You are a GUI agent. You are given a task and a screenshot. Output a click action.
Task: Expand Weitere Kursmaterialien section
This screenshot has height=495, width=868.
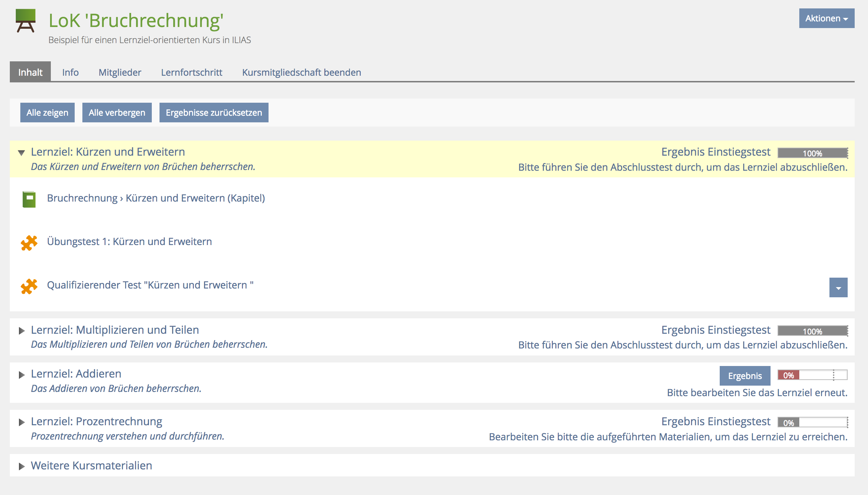(x=21, y=466)
